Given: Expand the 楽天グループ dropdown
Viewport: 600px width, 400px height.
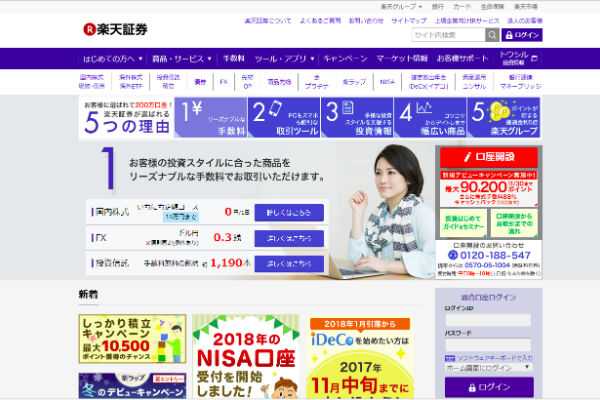Looking at the screenshot, I should (401, 7).
